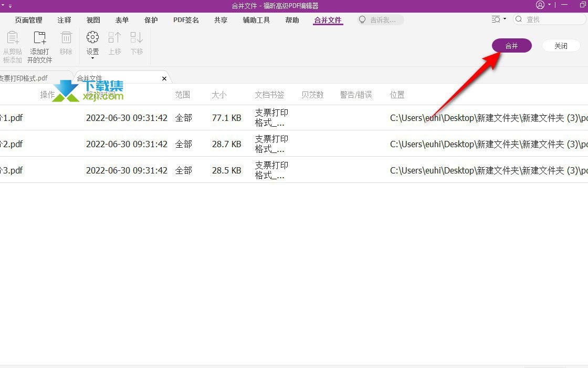This screenshot has width=588, height=368.
Task: Expand the find options dropdown arrow
Action: (505, 19)
